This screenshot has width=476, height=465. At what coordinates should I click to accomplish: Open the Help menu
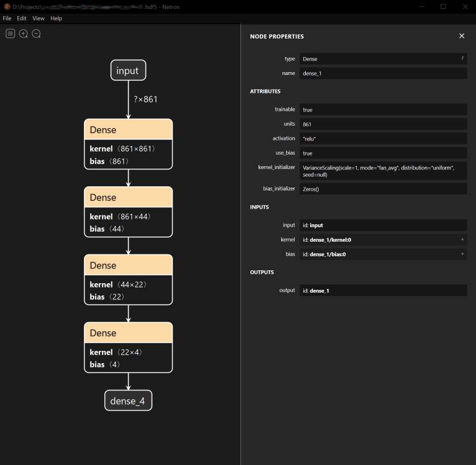[55, 18]
